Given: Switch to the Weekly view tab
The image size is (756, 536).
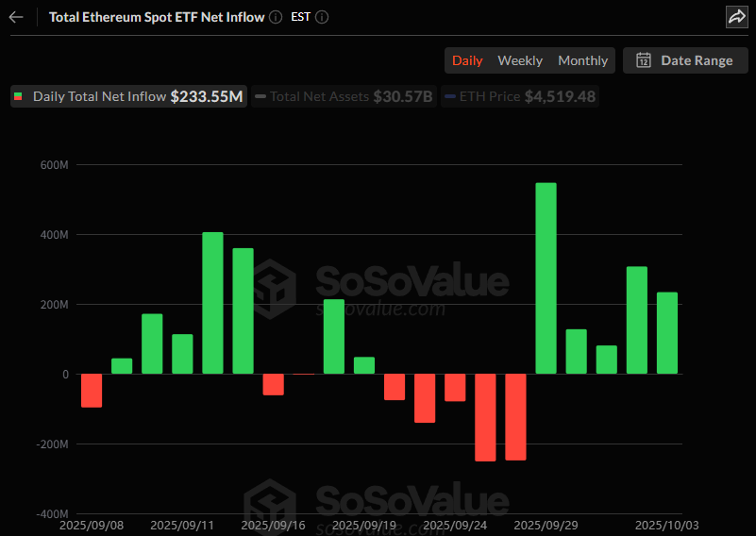Looking at the screenshot, I should coord(520,60).
